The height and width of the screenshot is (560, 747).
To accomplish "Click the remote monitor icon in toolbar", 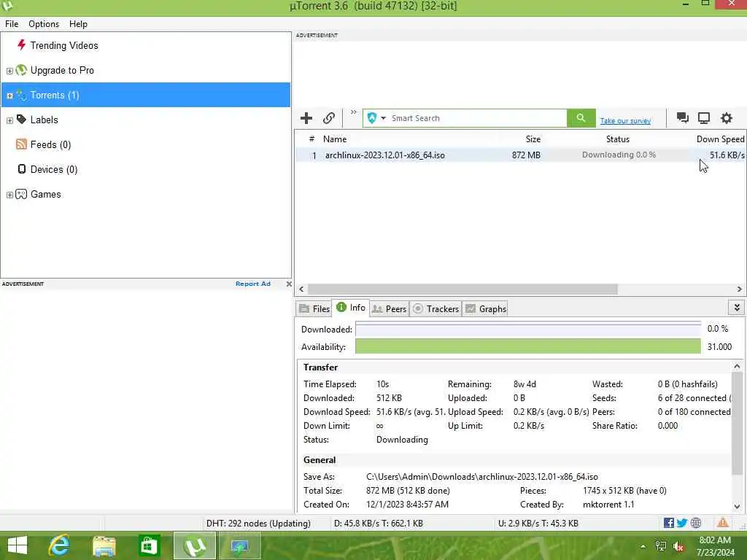I will 704,118.
